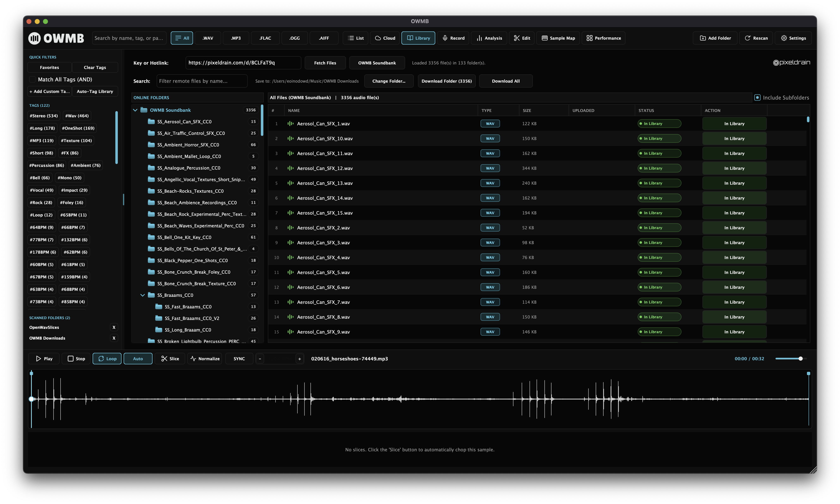Switch to the List view

[x=356, y=38]
